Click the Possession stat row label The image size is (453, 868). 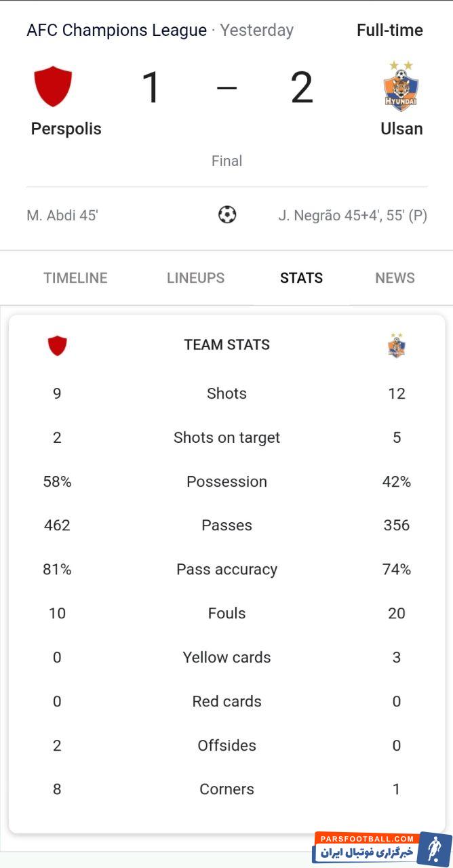pyautogui.click(x=226, y=481)
